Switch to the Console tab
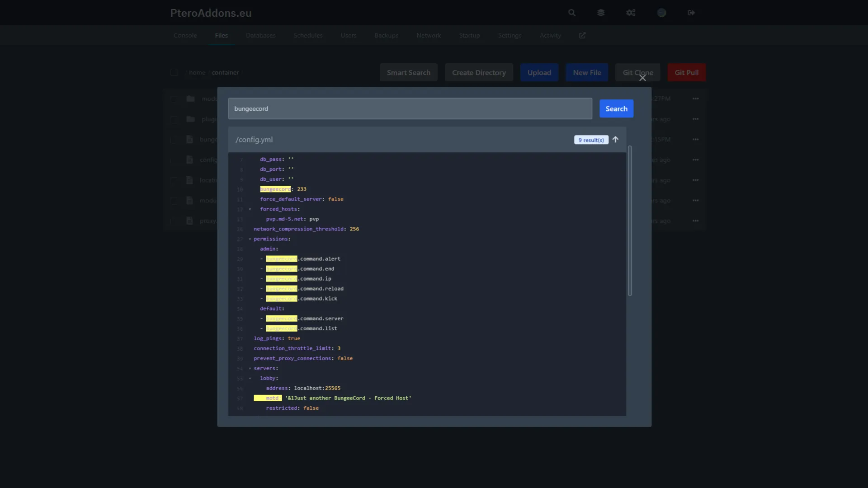This screenshot has width=868, height=488. 185,35
